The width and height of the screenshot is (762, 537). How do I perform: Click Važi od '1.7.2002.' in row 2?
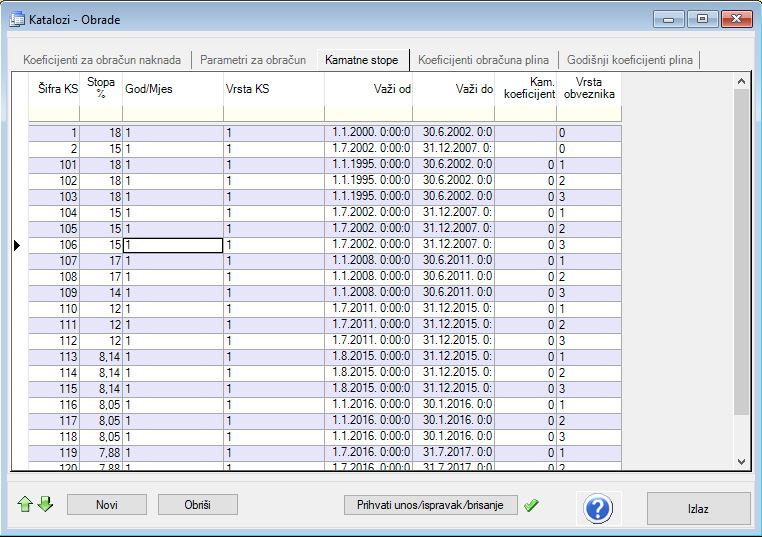point(369,149)
